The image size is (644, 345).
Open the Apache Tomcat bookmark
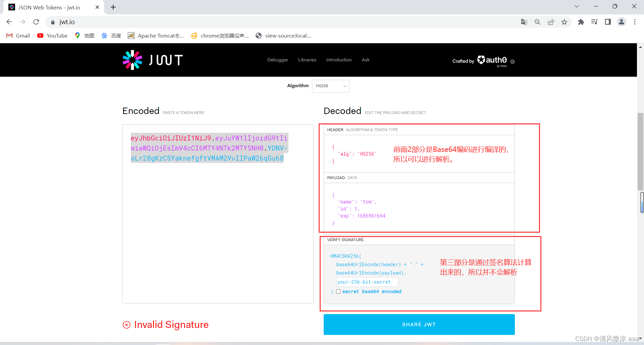tap(156, 36)
